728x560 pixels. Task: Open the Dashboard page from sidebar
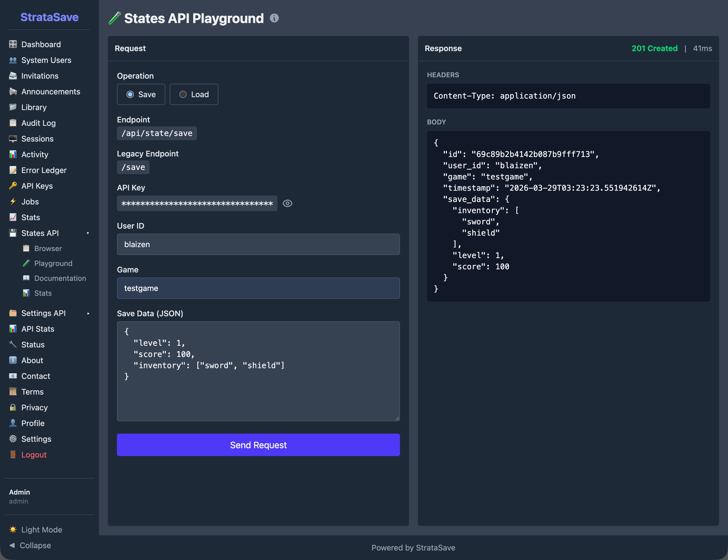click(x=41, y=44)
